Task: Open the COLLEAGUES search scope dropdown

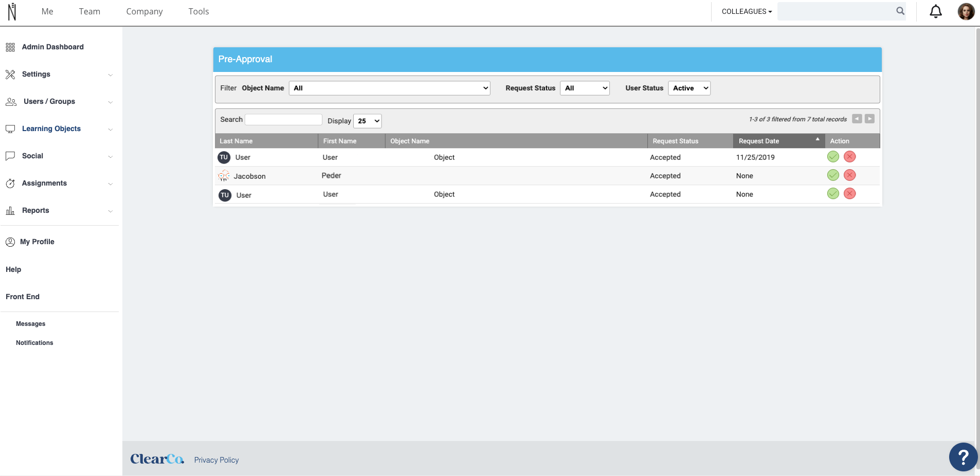Action: pyautogui.click(x=747, y=11)
